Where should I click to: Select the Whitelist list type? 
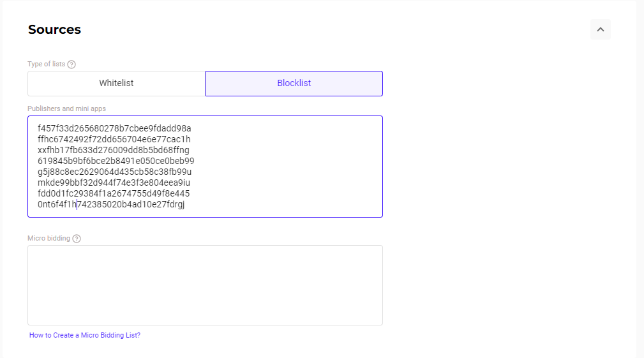click(x=116, y=84)
